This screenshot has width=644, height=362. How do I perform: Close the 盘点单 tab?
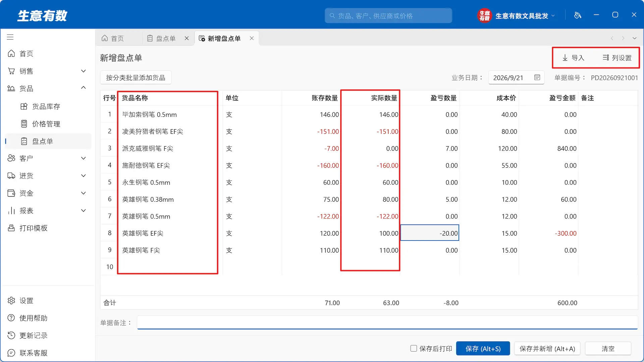[x=187, y=38]
